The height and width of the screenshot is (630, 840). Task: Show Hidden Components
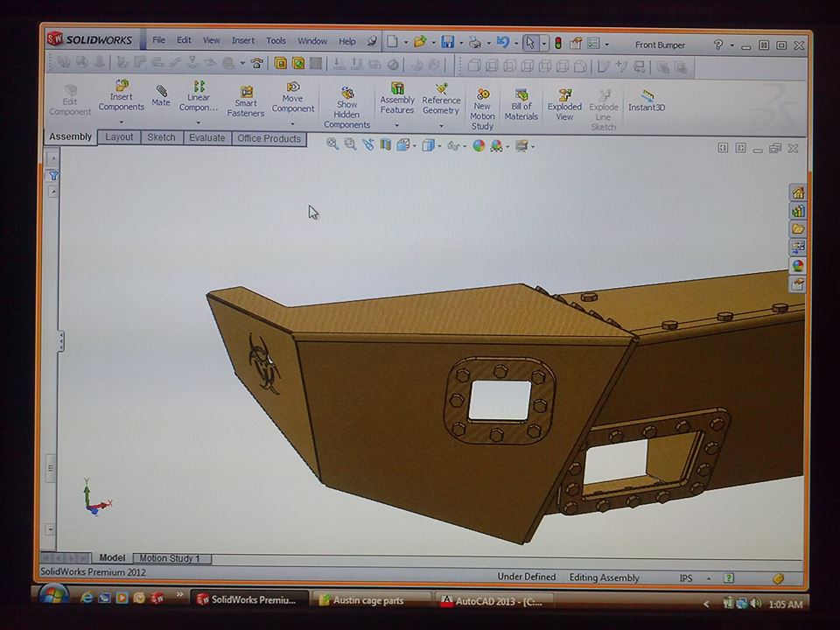[x=346, y=108]
